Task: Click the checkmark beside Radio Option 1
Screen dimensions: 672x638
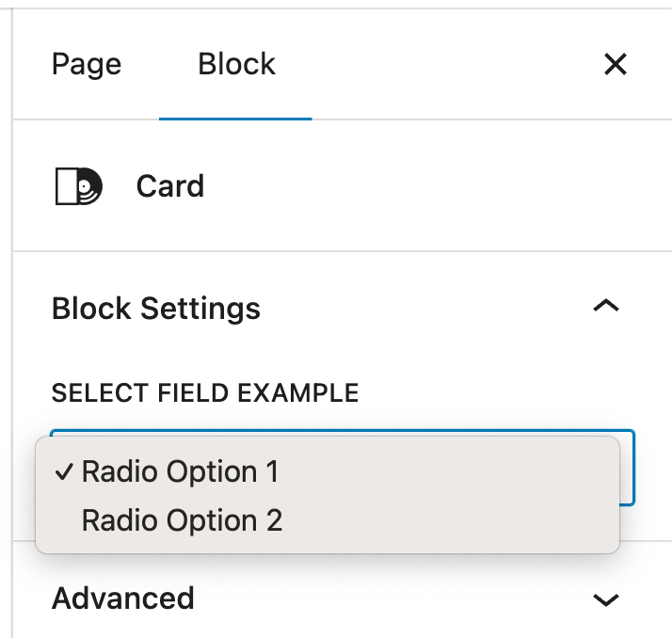Action: 64,471
